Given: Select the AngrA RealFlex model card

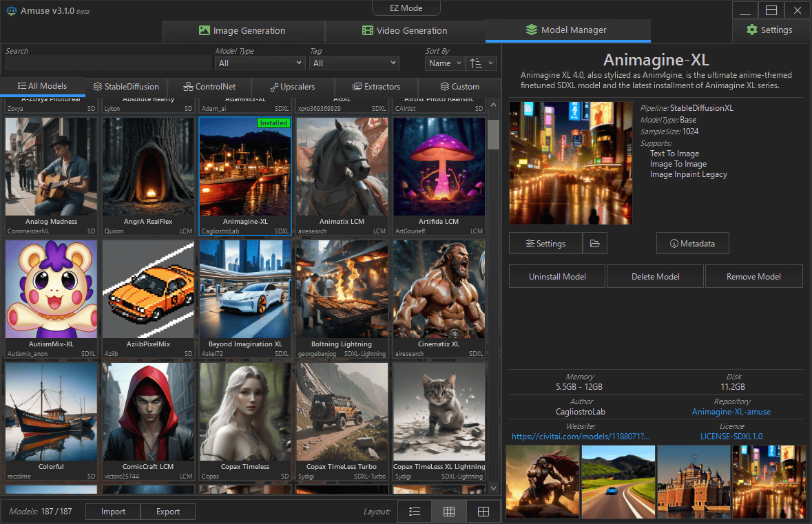Looking at the screenshot, I should pos(148,176).
